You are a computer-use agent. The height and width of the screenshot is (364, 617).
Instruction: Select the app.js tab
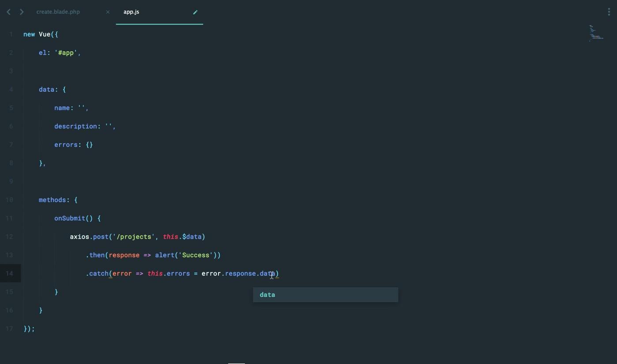click(x=132, y=12)
